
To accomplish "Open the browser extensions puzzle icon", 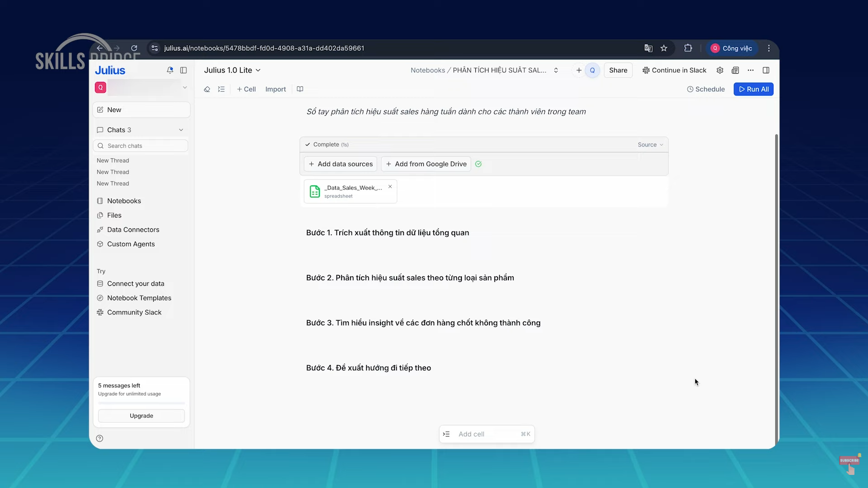I will click(x=688, y=48).
